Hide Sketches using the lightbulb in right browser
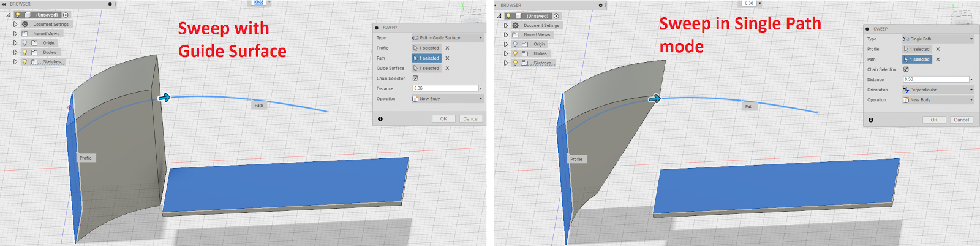This screenshot has width=980, height=246. pyautogui.click(x=515, y=63)
